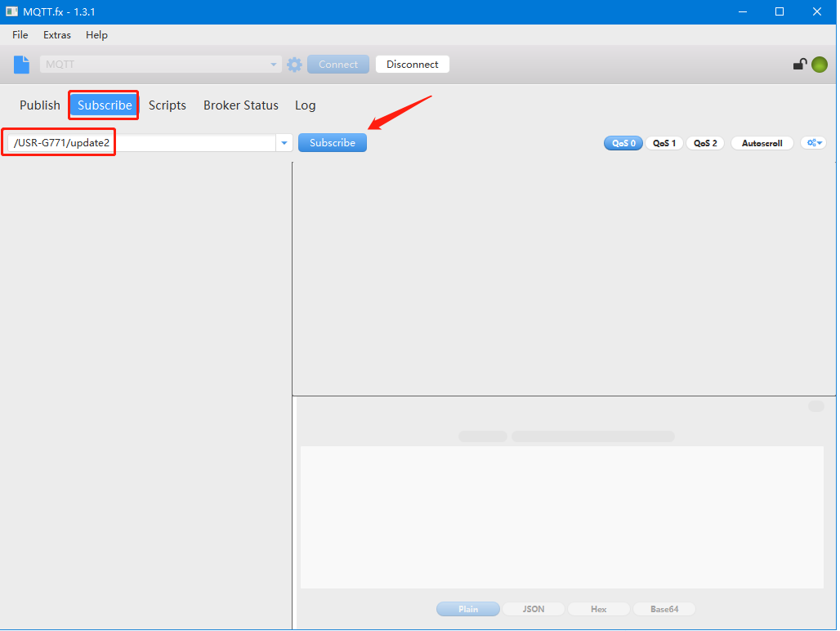The height and width of the screenshot is (631, 840).
Task: Click the Disconnect button
Action: 413,65
